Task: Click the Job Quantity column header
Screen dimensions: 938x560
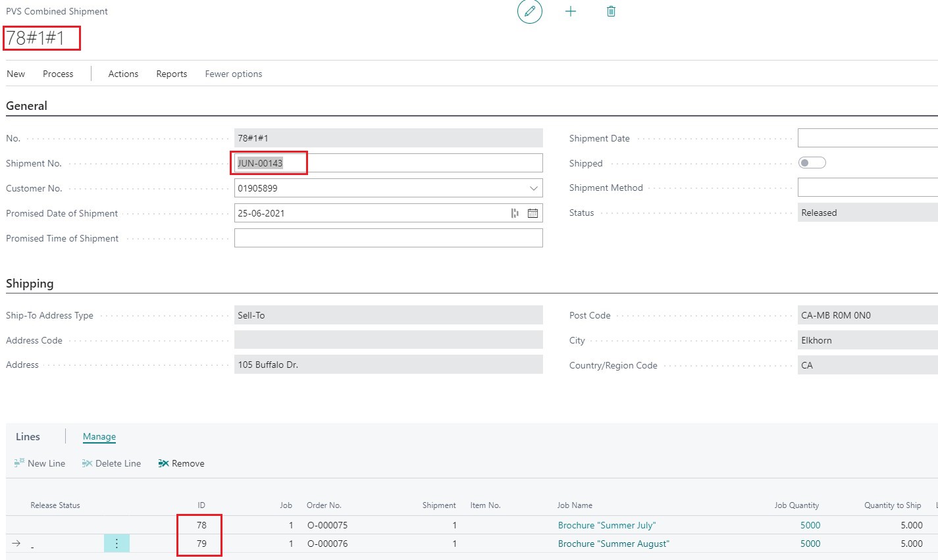Action: click(x=796, y=505)
